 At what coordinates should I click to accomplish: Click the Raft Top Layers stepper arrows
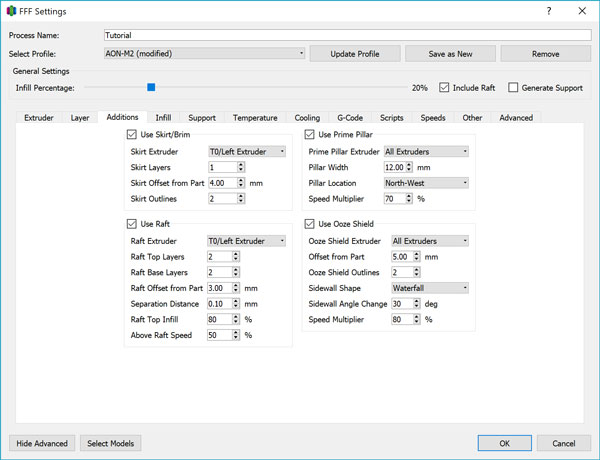tap(236, 257)
